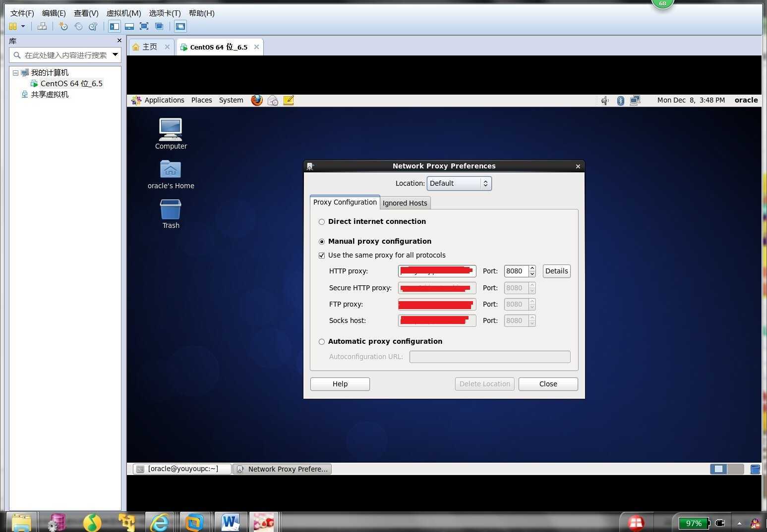Click the Bluetooth icon in GNOME panel
767x532 pixels.
point(620,101)
